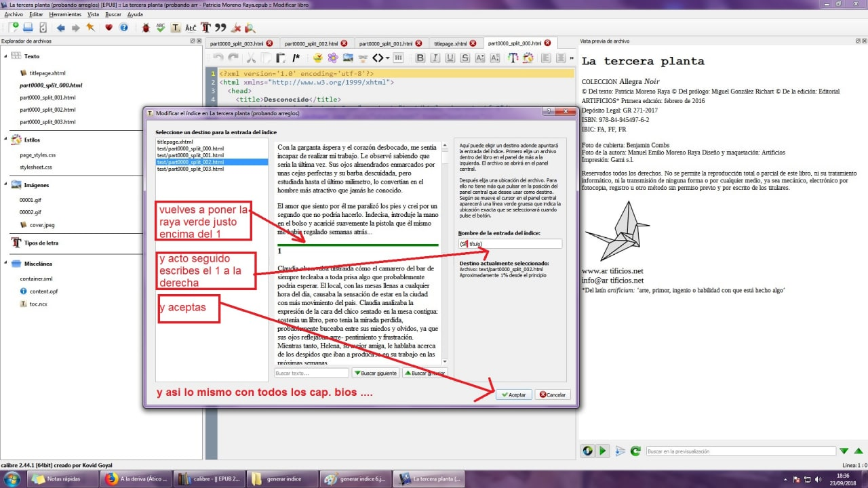Click the index entry name input field
This screenshot has width=868, height=488.
pyautogui.click(x=510, y=243)
